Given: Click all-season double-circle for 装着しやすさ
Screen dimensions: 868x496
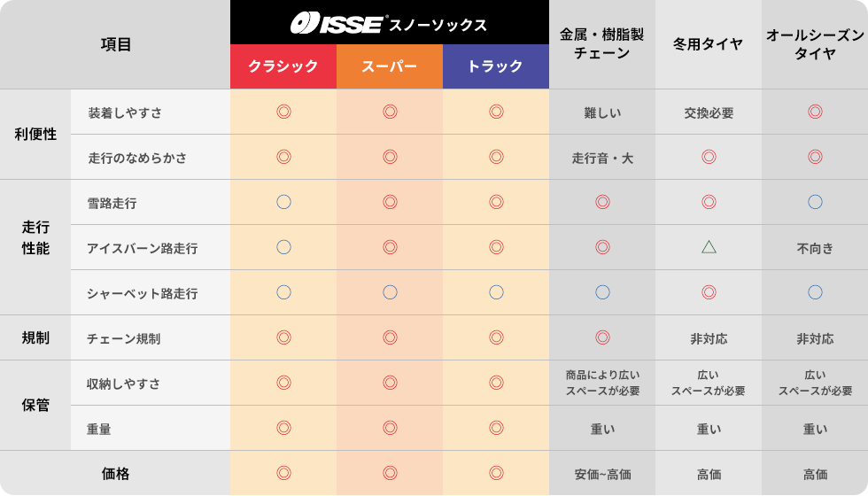Looking at the screenshot, I should click(x=815, y=112).
